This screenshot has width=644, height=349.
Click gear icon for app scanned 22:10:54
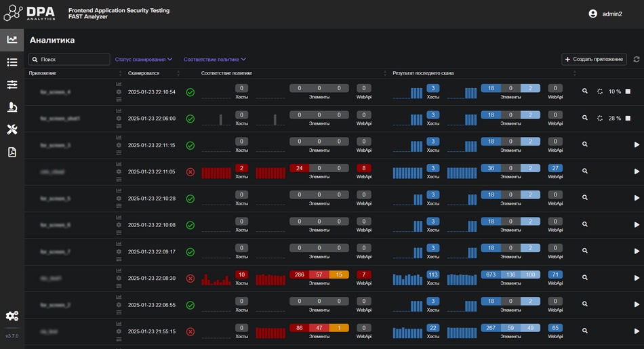coord(119,91)
